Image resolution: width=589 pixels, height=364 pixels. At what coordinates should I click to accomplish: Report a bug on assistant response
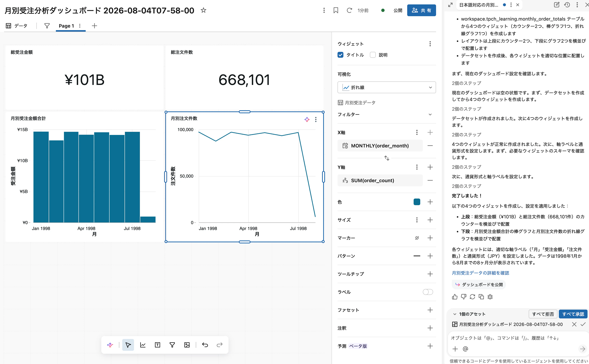point(490,297)
